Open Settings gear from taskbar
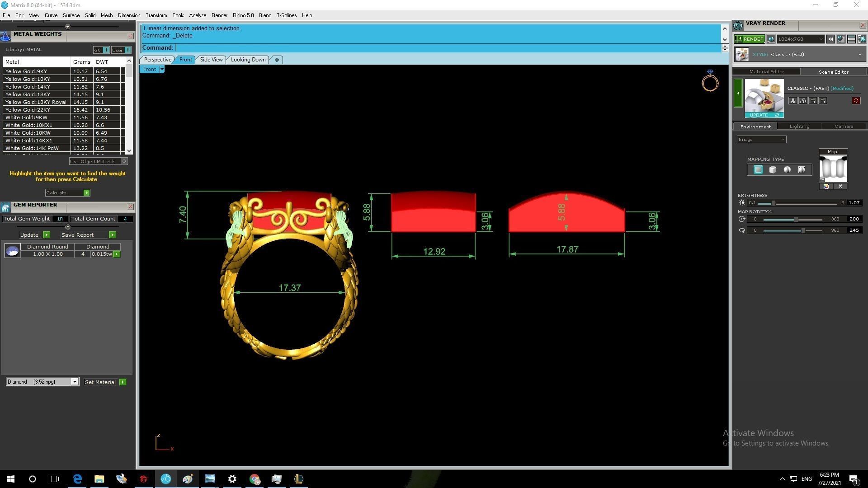868x488 pixels. pos(232,479)
